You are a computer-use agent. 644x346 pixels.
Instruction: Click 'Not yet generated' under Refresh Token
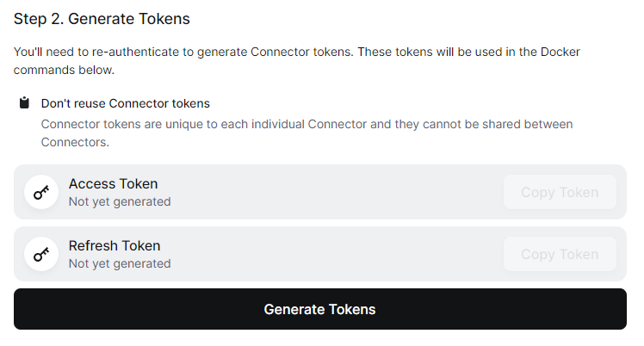click(x=120, y=264)
